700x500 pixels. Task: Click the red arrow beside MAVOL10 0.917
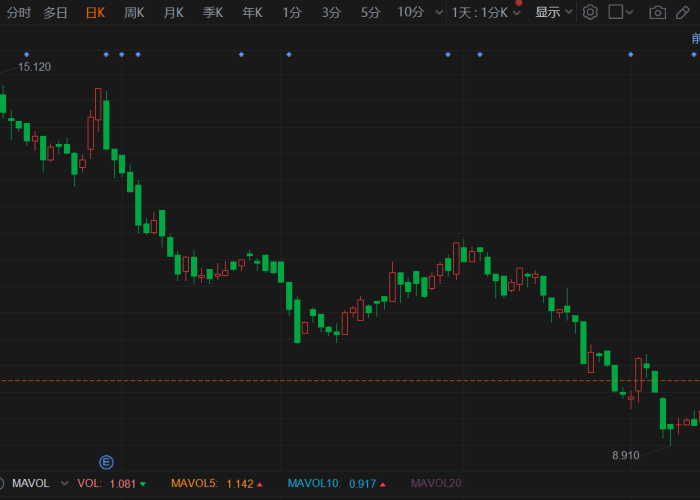coord(383,484)
